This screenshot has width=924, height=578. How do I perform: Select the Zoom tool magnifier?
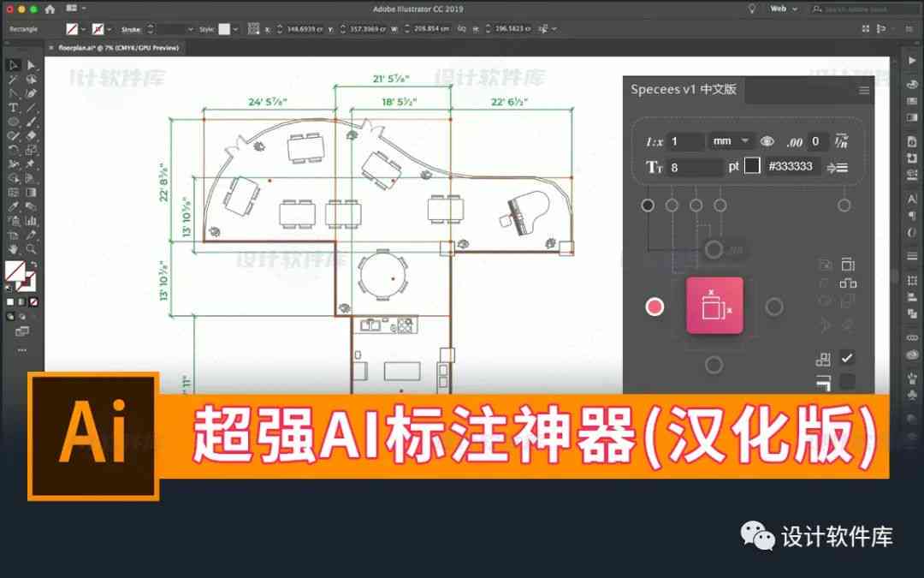pos(32,249)
